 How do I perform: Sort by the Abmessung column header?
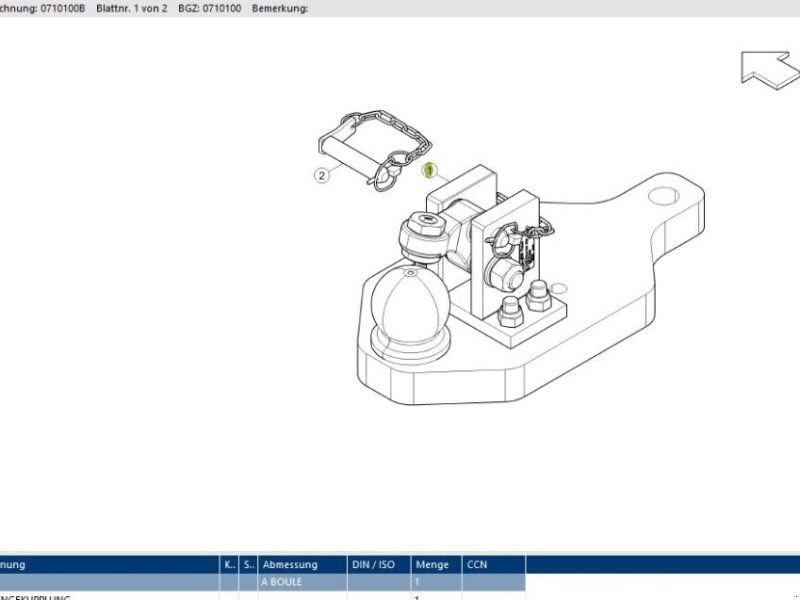coord(302,565)
